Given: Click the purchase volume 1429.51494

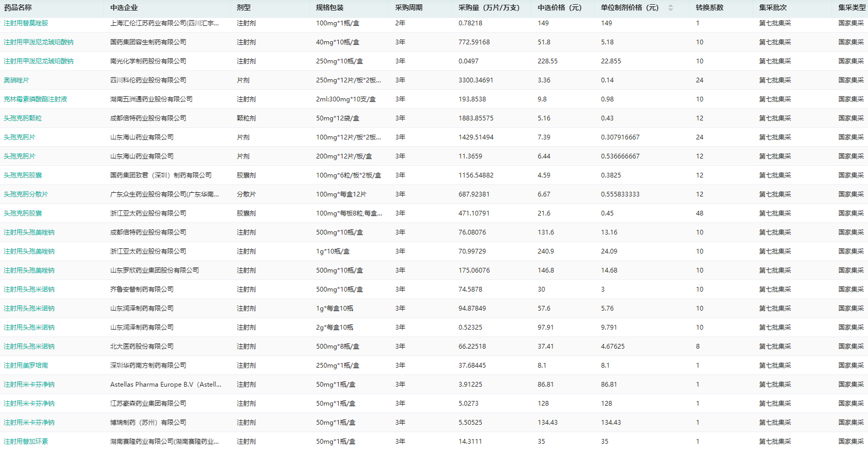Looking at the screenshot, I should [476, 137].
